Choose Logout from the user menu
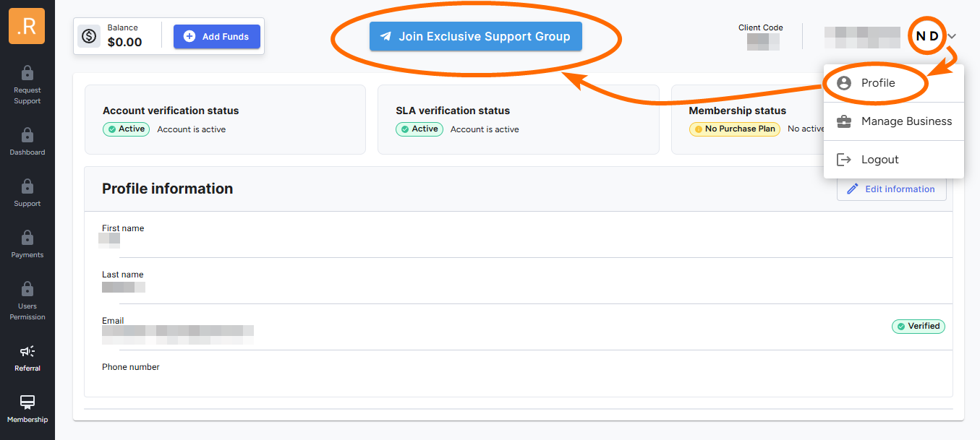The height and width of the screenshot is (440, 980). (894, 160)
